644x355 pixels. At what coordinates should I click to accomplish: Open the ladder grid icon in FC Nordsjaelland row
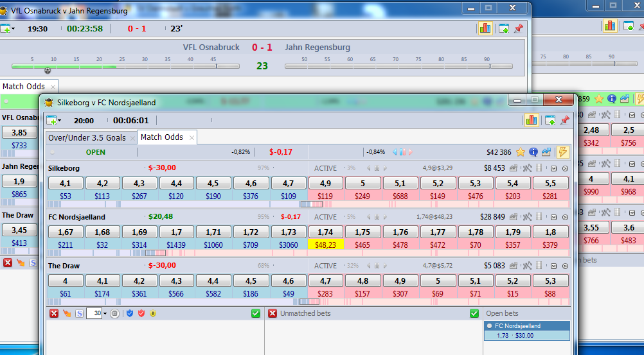[539, 217]
